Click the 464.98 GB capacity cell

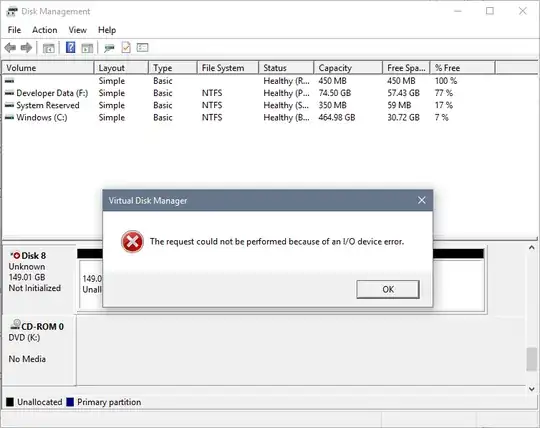point(337,117)
